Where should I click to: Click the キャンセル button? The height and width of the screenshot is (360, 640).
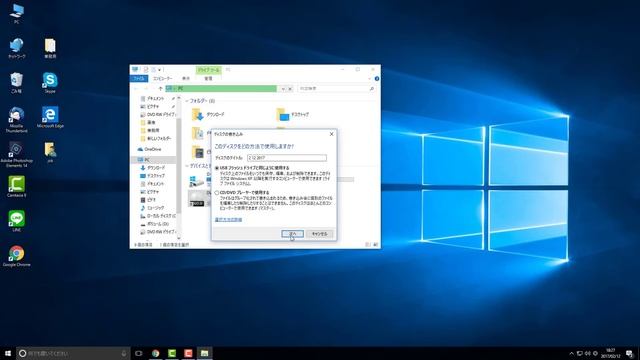(x=320, y=234)
